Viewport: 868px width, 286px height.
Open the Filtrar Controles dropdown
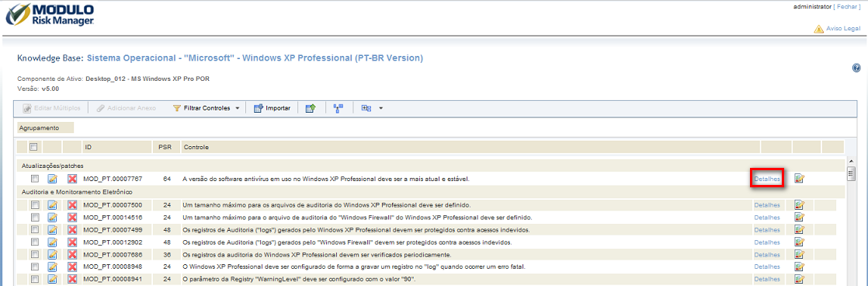[x=206, y=108]
